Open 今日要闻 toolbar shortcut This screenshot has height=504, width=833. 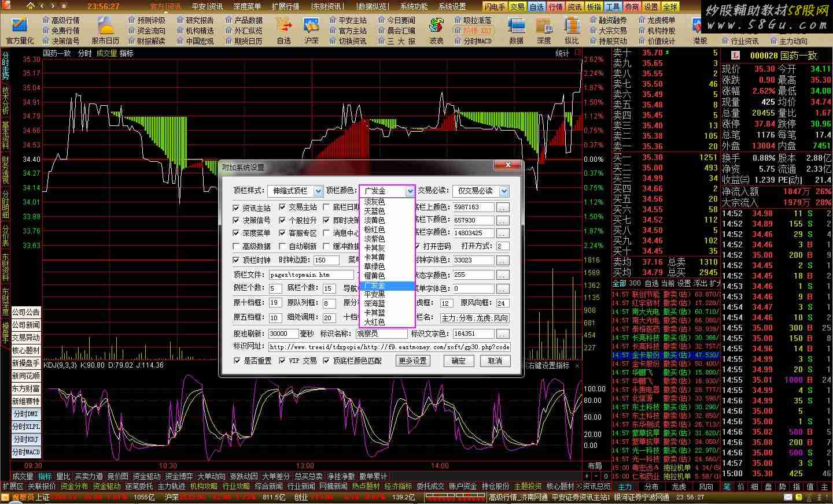[396, 20]
